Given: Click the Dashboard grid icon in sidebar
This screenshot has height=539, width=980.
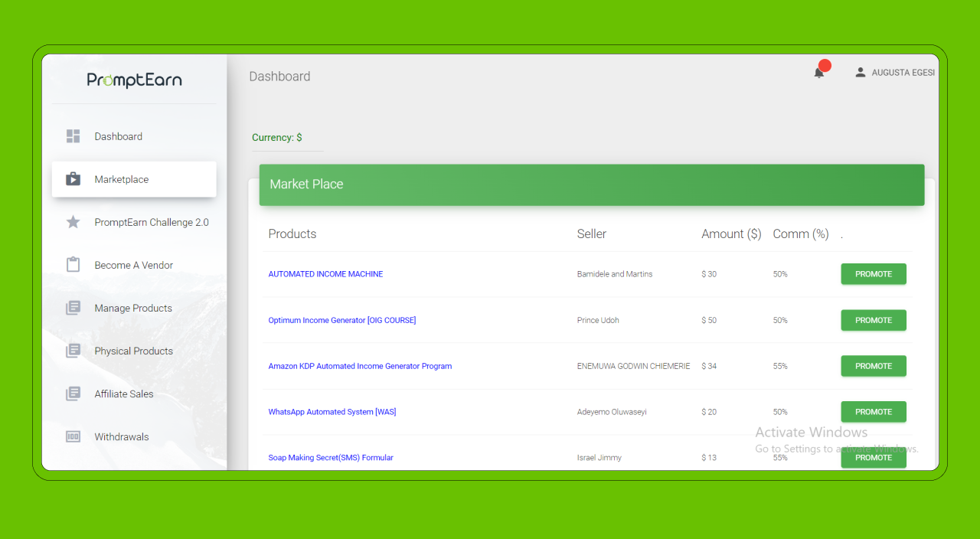Looking at the screenshot, I should (73, 136).
